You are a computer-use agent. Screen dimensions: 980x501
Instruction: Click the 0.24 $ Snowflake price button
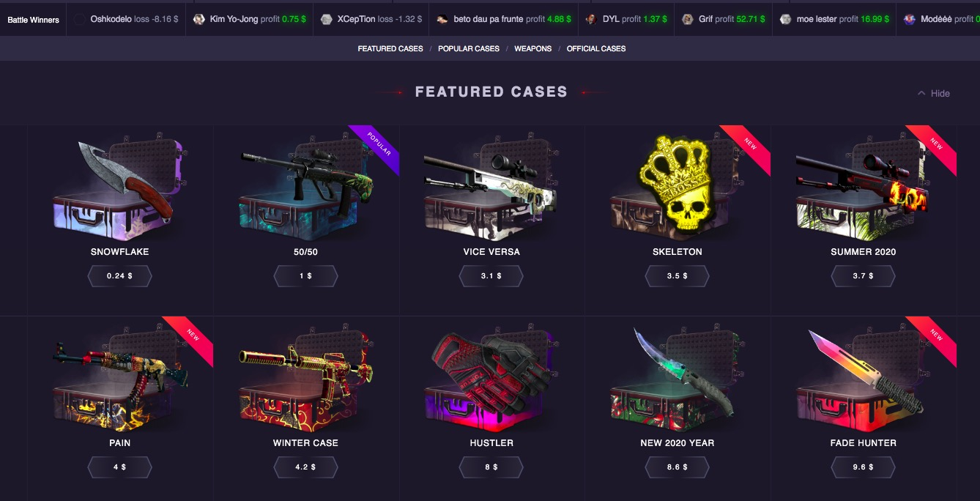[119, 276]
